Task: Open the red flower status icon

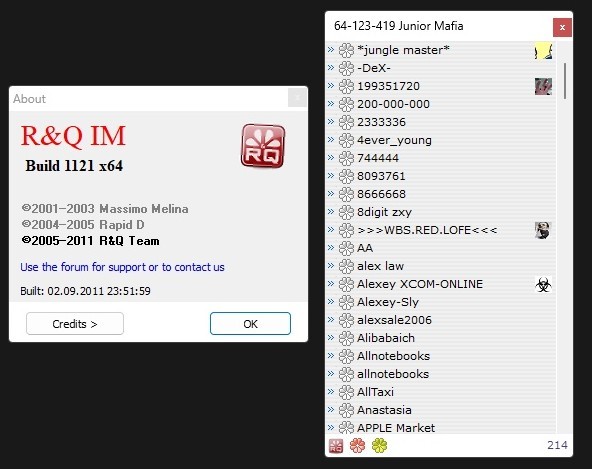Action: click(358, 446)
